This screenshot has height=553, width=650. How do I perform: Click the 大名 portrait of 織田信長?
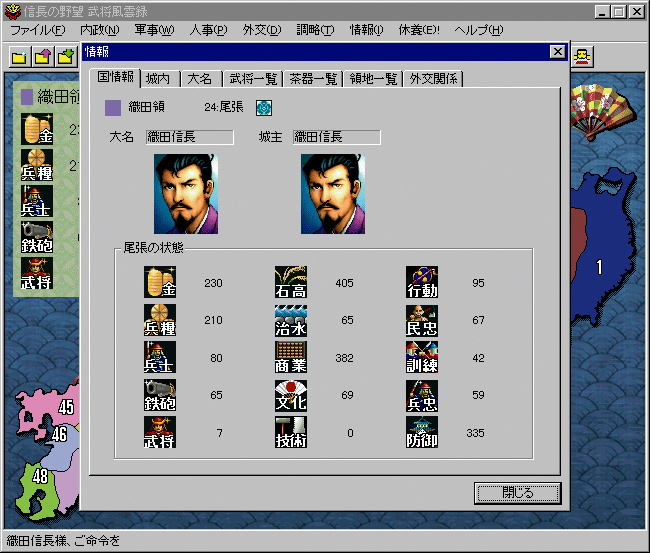pyautogui.click(x=186, y=194)
